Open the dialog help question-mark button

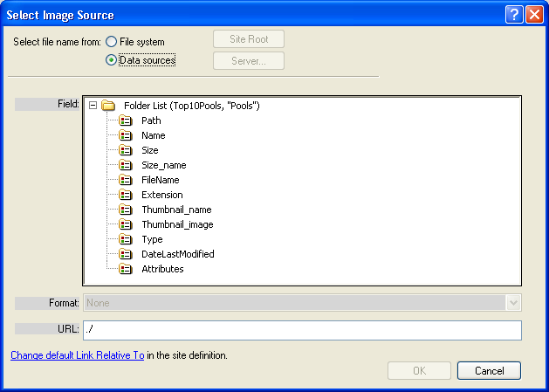tap(514, 15)
